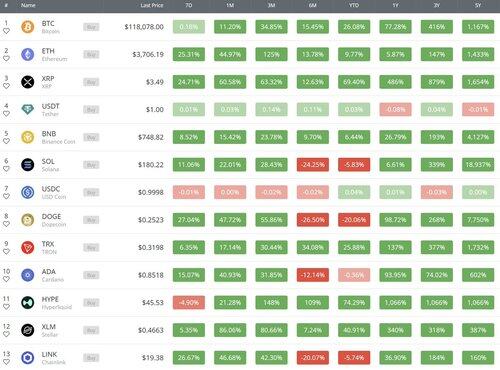The height and width of the screenshot is (370, 500).
Task: Click SOL's red 6M -24.25% cell
Action: [313, 165]
